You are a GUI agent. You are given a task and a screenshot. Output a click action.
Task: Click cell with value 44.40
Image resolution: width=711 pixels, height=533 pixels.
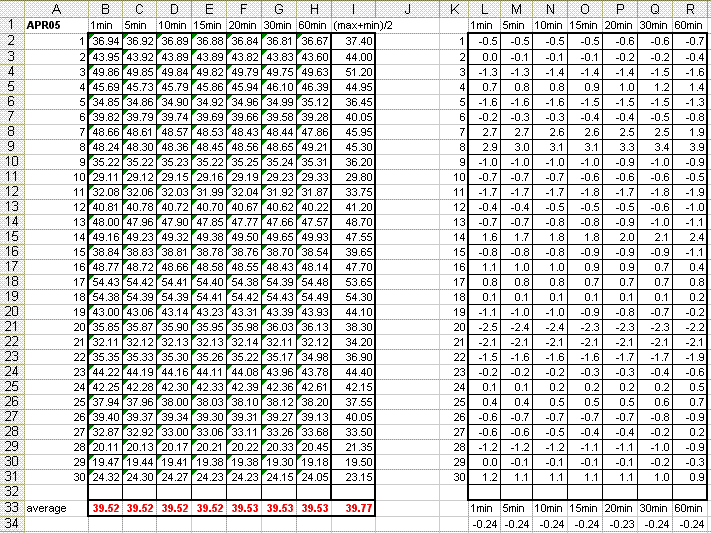(353, 372)
